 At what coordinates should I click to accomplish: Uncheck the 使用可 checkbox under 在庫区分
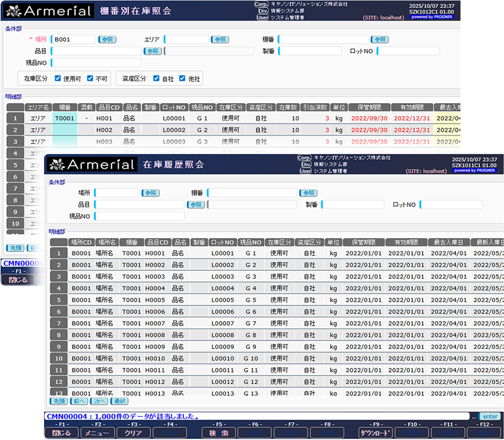tap(58, 79)
